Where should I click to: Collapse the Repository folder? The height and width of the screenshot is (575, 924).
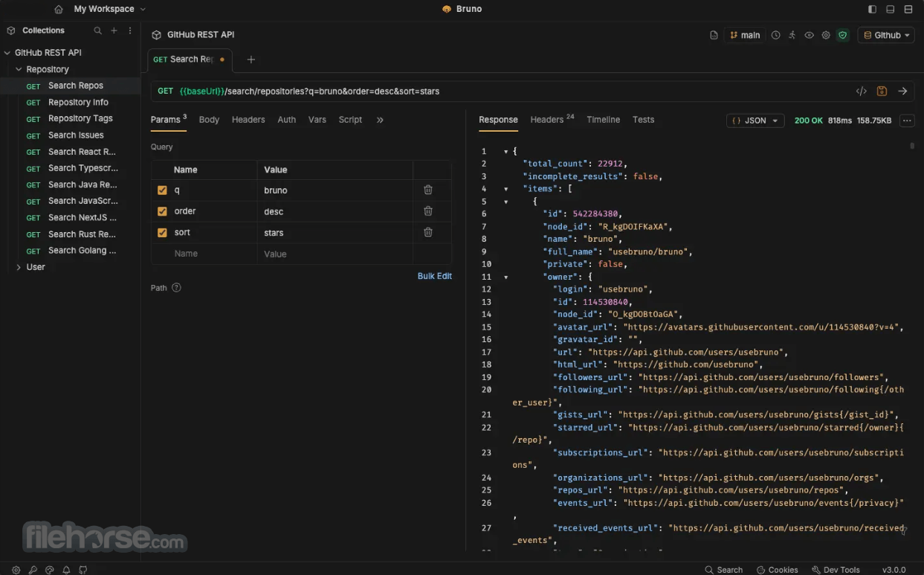pos(19,69)
